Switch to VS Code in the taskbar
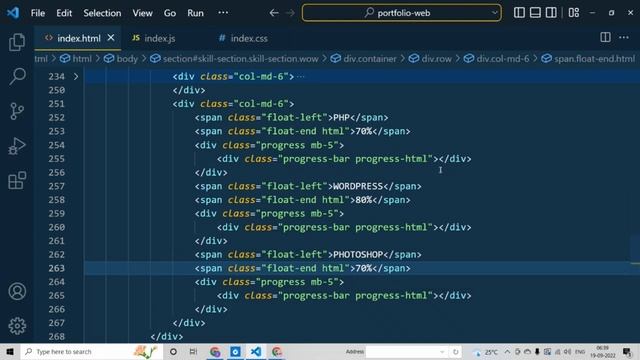 click(256, 351)
